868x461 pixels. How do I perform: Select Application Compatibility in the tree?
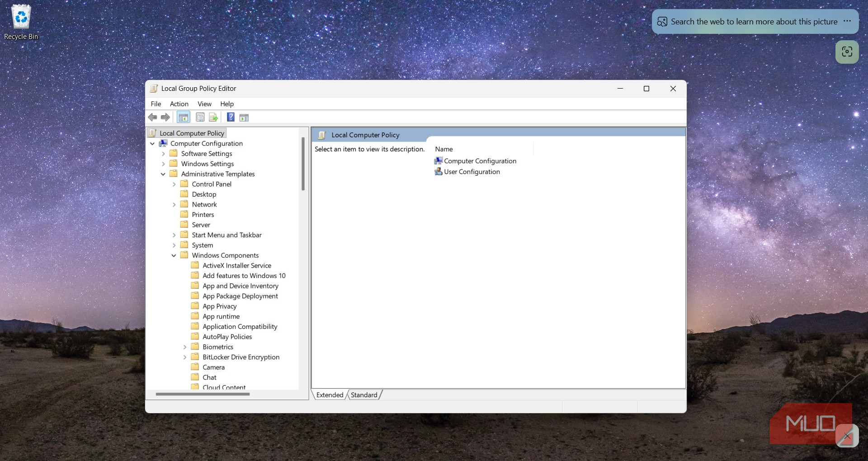click(x=240, y=327)
